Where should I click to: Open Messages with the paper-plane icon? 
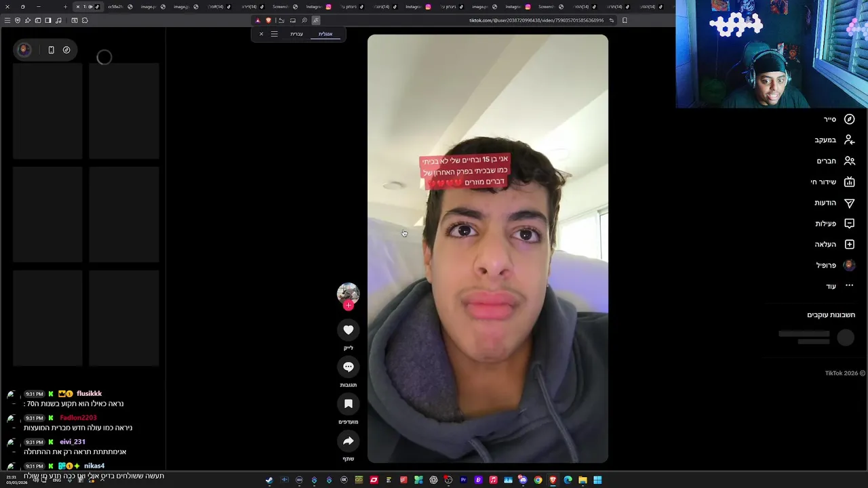coord(834,203)
